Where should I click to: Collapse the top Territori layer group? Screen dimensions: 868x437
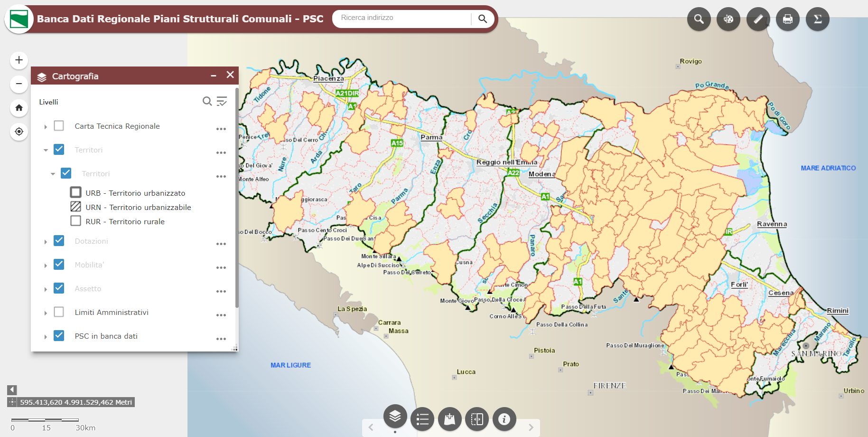coord(46,150)
